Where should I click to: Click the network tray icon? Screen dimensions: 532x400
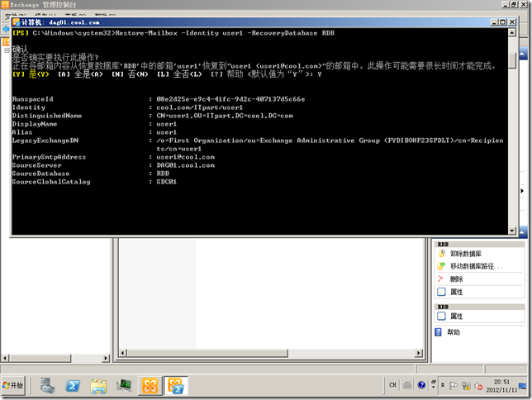(x=466, y=386)
